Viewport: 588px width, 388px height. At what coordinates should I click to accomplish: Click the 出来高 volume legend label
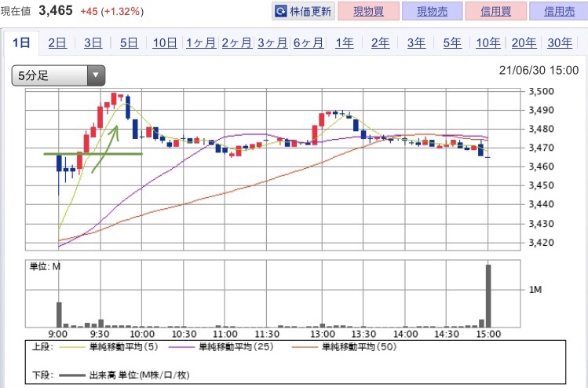139,375
